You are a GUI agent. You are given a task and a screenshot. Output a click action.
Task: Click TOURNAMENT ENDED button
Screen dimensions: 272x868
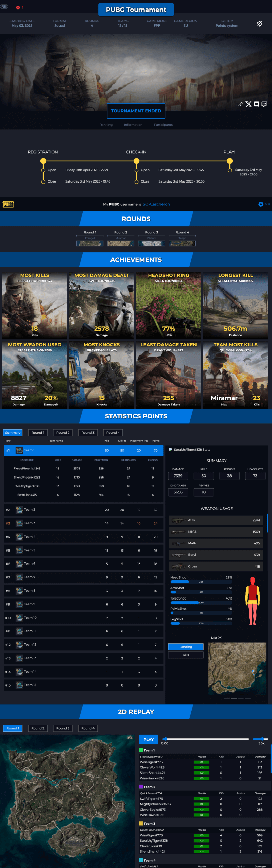pyautogui.click(x=136, y=111)
